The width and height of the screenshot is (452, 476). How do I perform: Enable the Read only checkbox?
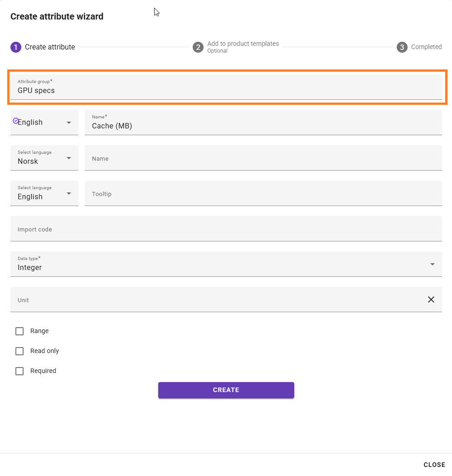19,351
